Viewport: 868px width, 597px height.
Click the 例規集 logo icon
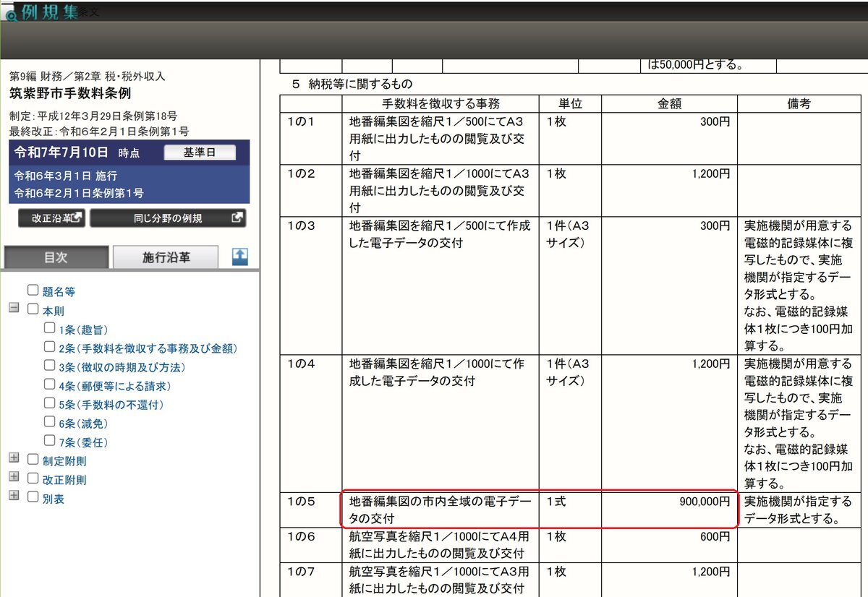tap(41, 11)
